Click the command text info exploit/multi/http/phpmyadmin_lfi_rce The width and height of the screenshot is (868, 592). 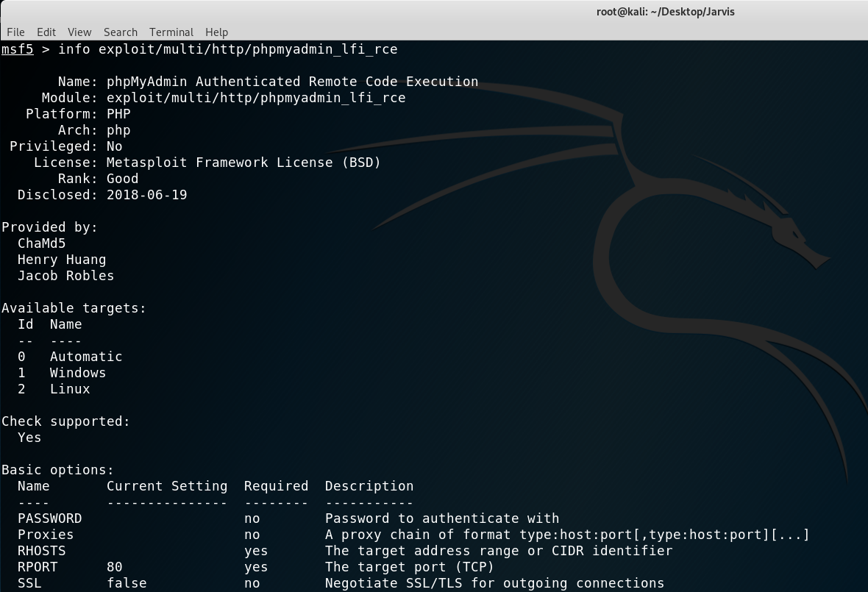(227, 49)
